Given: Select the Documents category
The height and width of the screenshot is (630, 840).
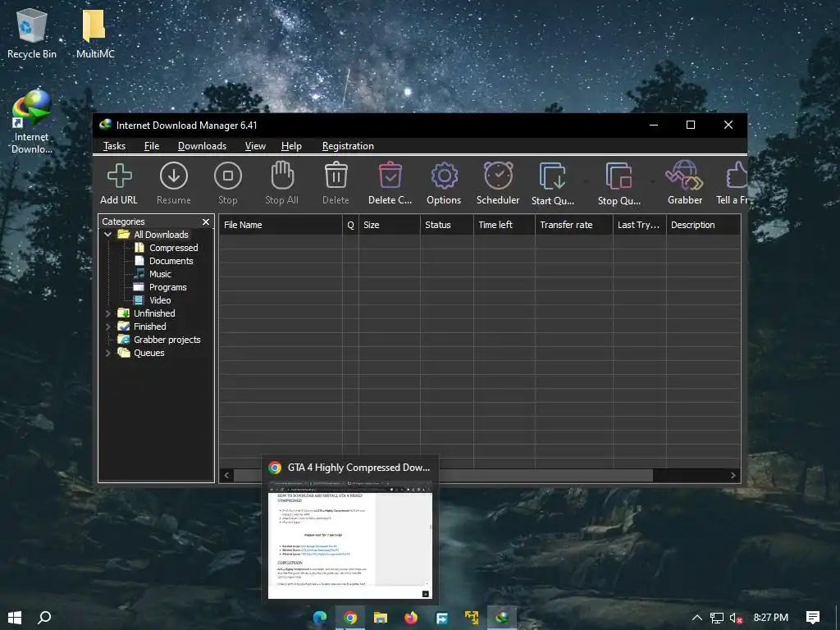Looking at the screenshot, I should (164, 261).
